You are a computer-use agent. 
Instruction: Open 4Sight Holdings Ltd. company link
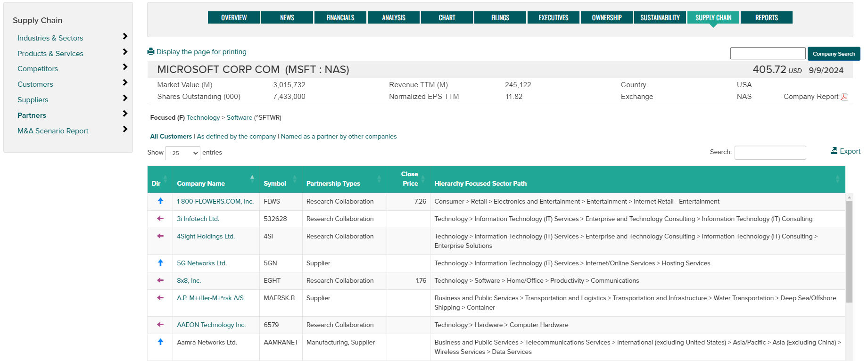(206, 236)
